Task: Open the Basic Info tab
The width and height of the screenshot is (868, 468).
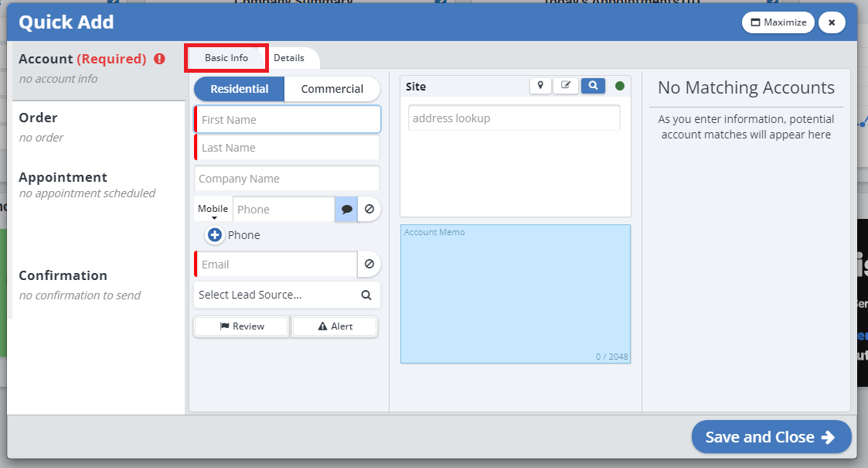Action: [226, 58]
